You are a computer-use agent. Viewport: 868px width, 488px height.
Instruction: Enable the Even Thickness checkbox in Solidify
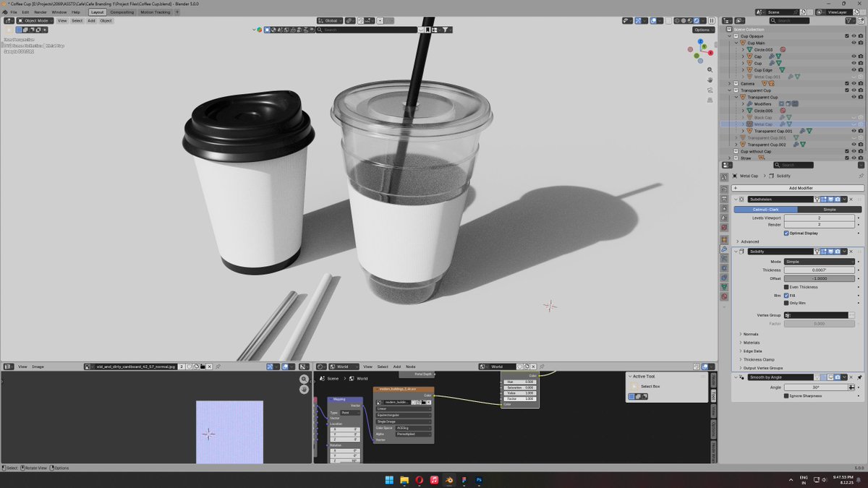786,287
